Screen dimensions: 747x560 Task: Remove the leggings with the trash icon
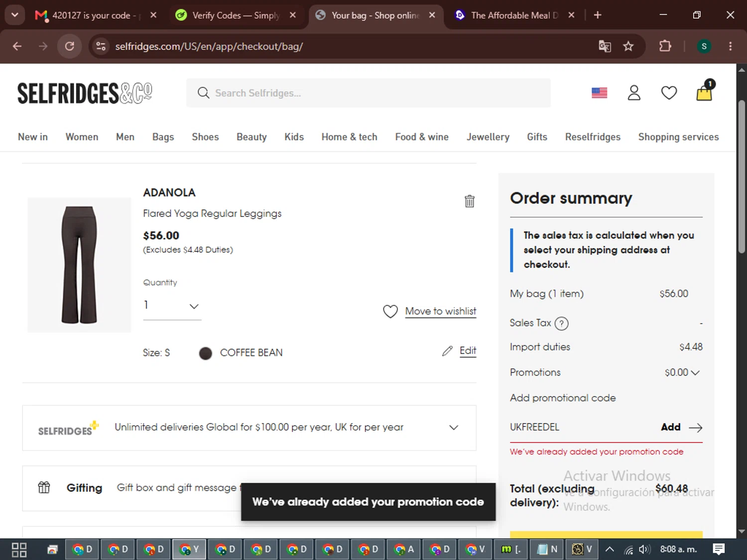tap(470, 201)
